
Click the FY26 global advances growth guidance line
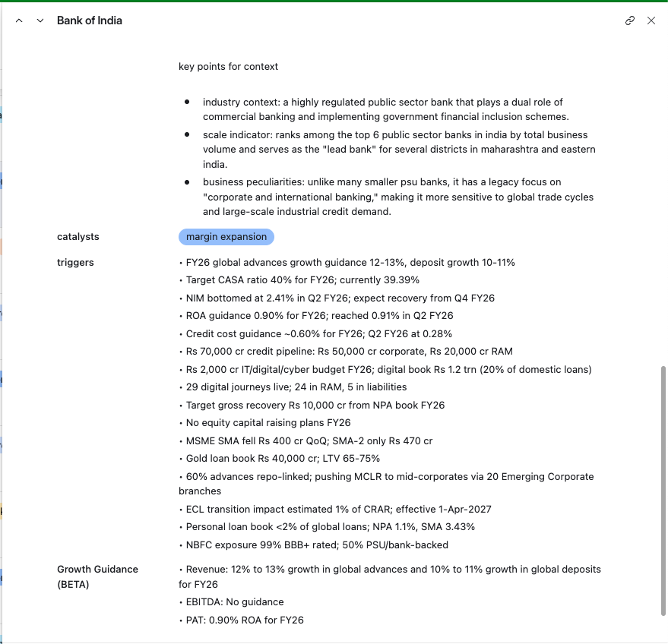click(350, 263)
